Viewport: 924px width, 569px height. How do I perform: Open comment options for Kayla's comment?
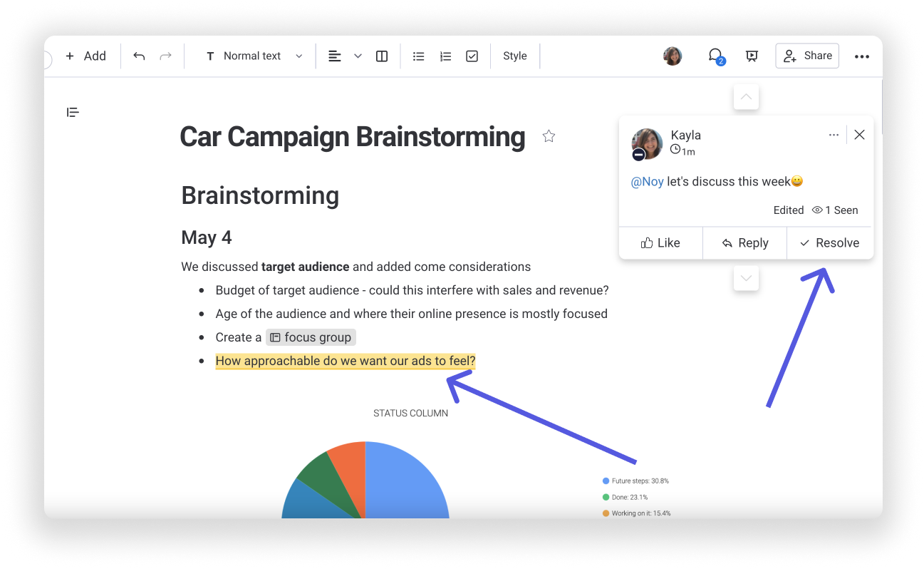(x=834, y=135)
